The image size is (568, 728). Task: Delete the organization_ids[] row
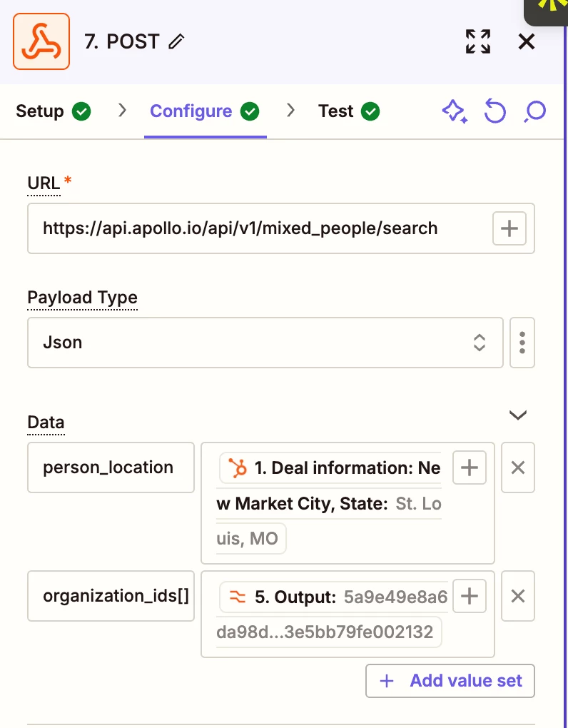click(x=518, y=596)
